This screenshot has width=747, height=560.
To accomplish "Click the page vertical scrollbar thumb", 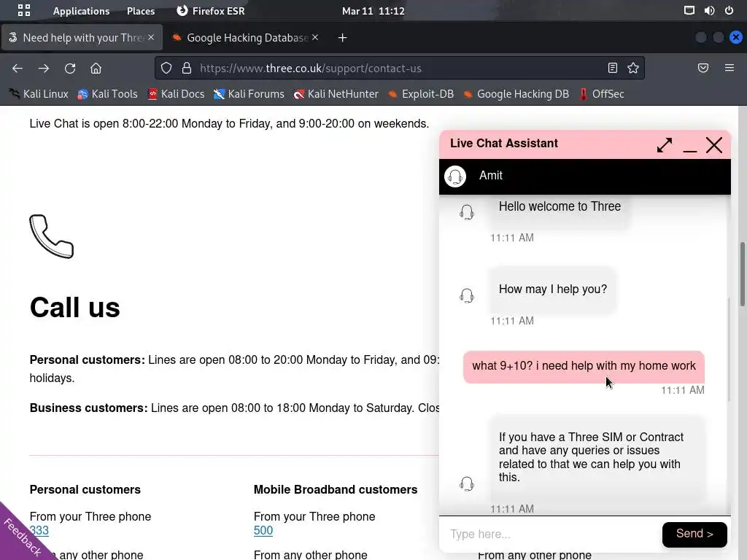I will [x=742, y=274].
